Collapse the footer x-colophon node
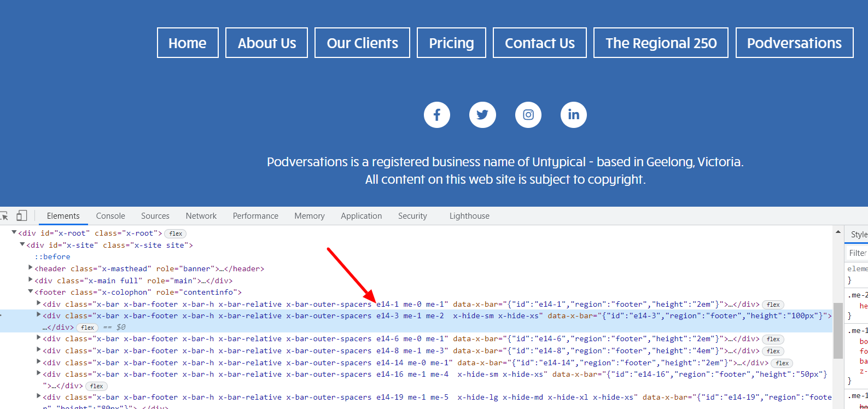 coord(31,291)
